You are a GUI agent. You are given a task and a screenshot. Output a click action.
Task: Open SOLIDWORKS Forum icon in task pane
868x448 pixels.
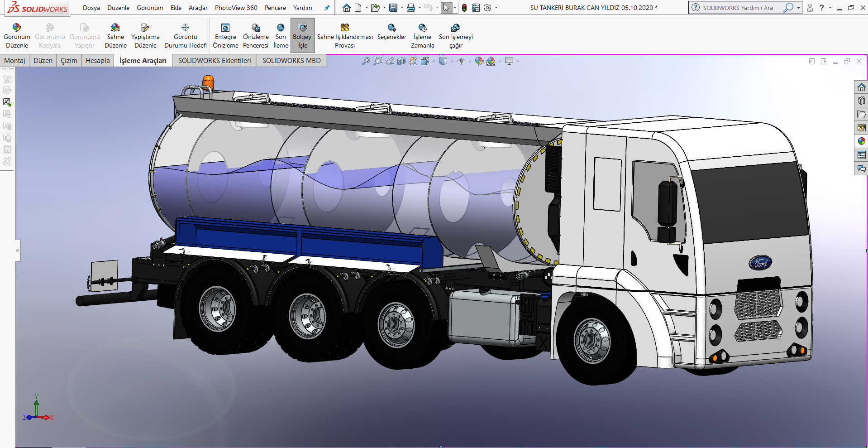coord(861,169)
